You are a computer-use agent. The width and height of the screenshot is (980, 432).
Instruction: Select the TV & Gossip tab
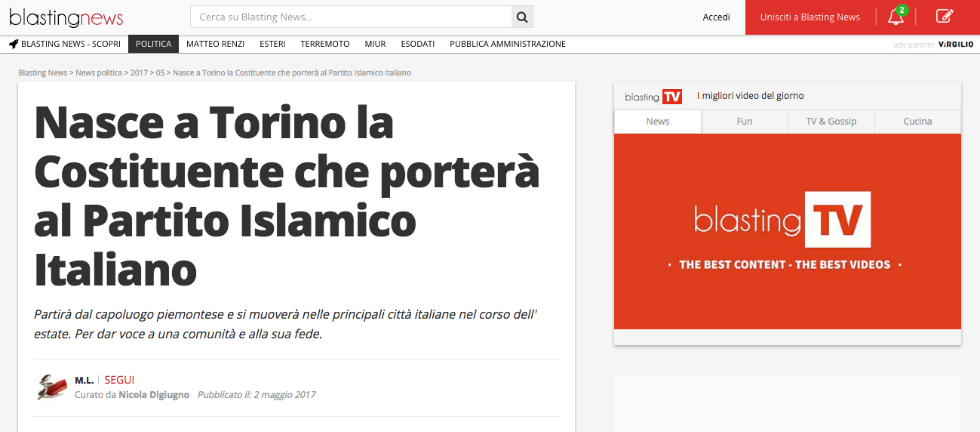tap(831, 122)
